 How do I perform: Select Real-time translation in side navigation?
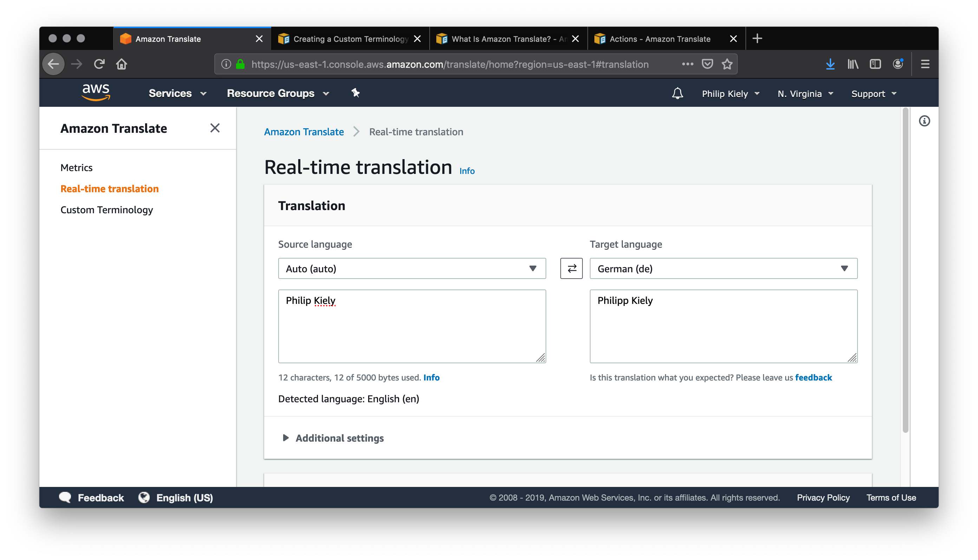click(110, 188)
